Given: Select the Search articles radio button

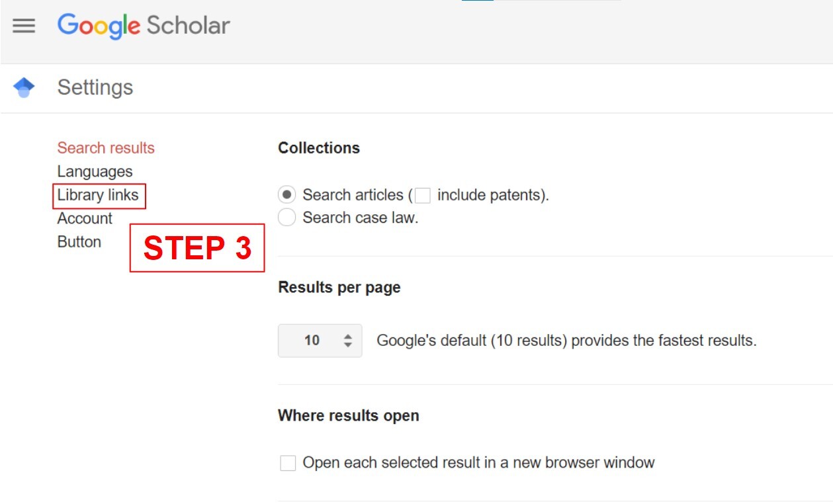Looking at the screenshot, I should click(x=287, y=195).
